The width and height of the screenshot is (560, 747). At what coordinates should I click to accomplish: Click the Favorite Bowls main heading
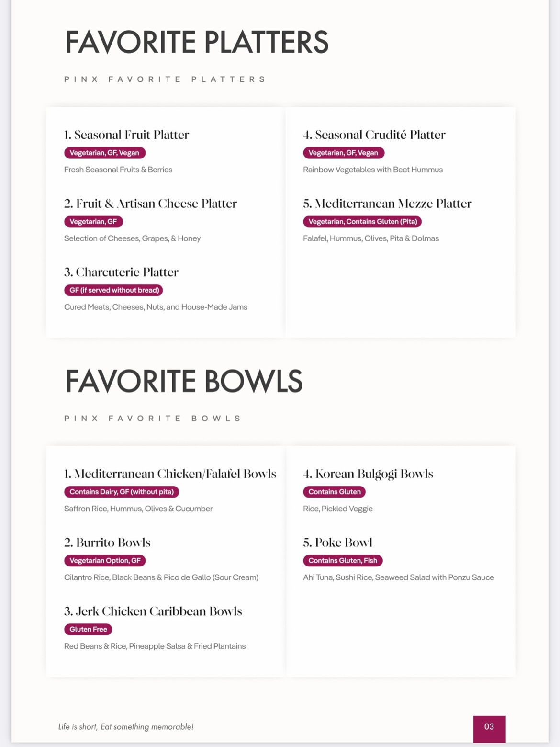click(x=184, y=381)
